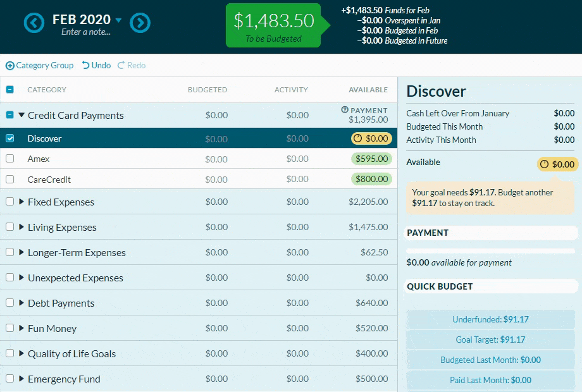Check the Debt Payments group checkbox
Viewport: 582px width, 392px height.
click(10, 303)
